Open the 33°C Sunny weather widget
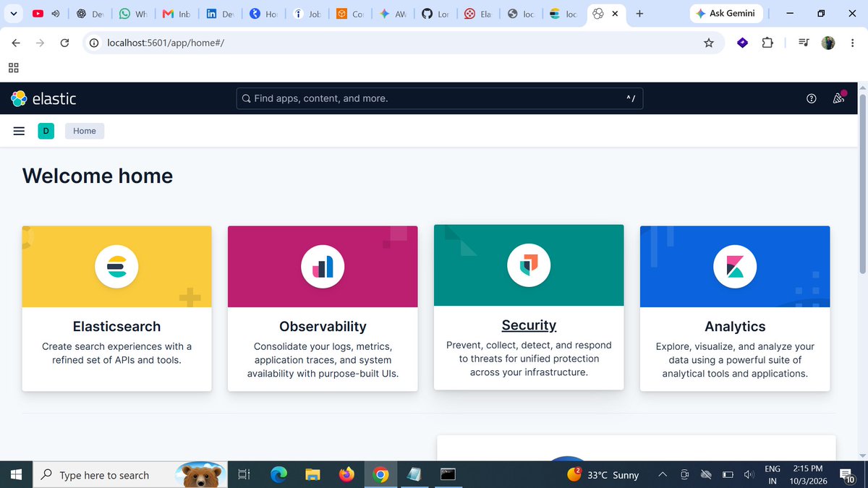The width and height of the screenshot is (868, 488). (603, 475)
